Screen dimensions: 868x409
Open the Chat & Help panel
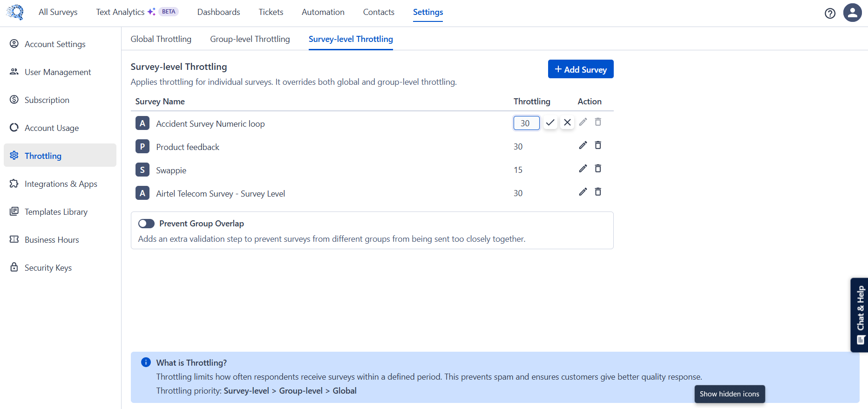click(x=860, y=315)
